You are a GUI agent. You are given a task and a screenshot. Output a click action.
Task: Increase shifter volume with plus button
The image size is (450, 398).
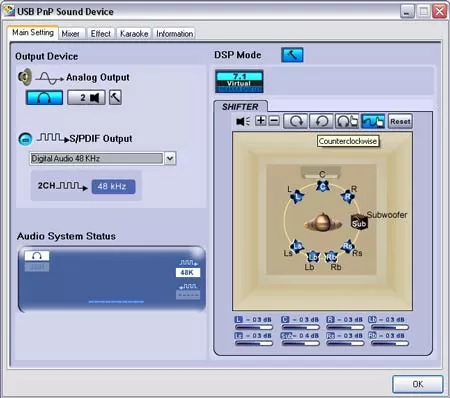(x=261, y=121)
